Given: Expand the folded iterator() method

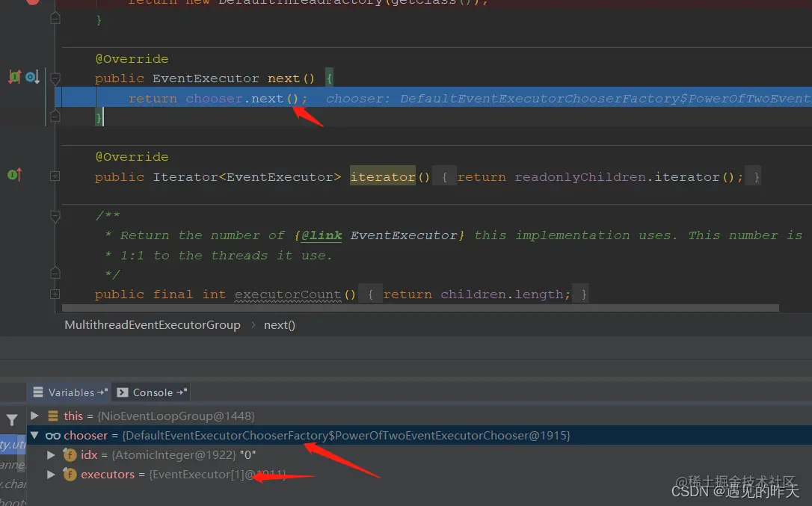Looking at the screenshot, I should pyautogui.click(x=55, y=176).
